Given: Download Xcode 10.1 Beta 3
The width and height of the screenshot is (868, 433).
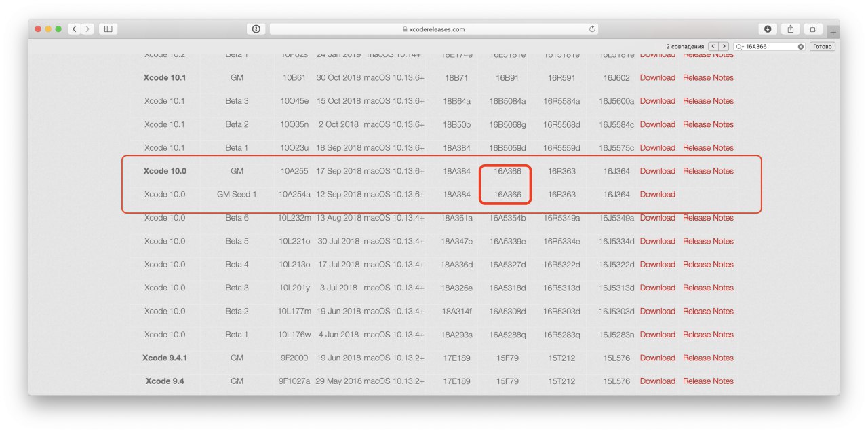Looking at the screenshot, I should point(657,101).
